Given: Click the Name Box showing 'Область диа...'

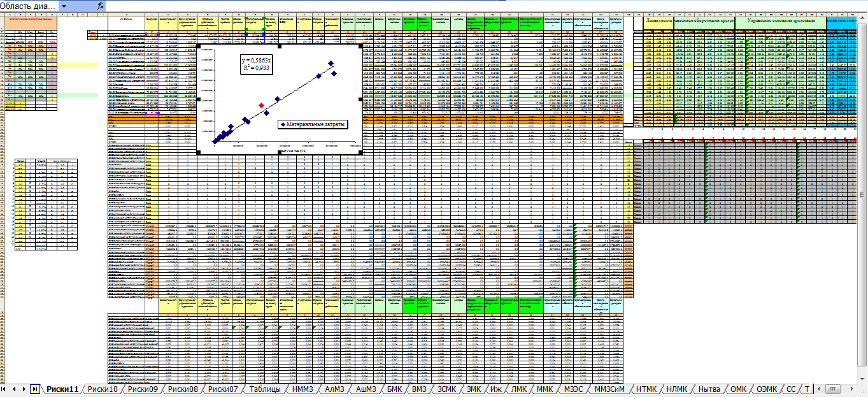Looking at the screenshot, I should tap(29, 6).
